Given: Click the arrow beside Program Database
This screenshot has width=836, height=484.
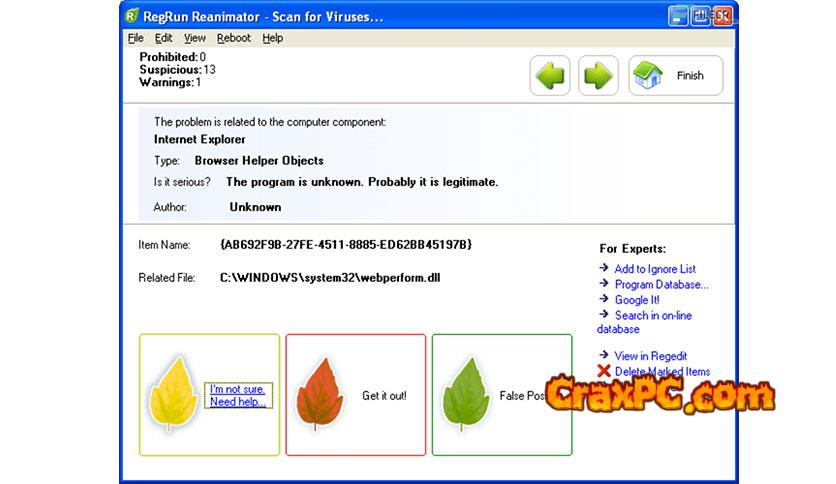Looking at the screenshot, I should [604, 283].
